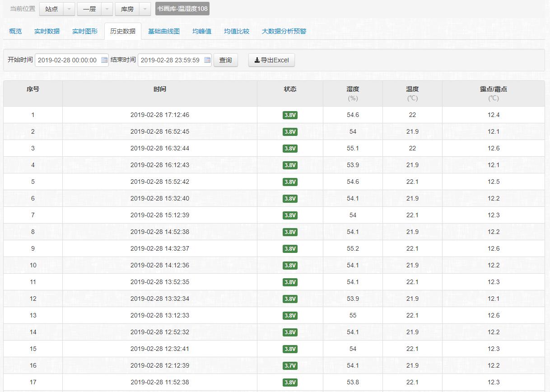
Task: Expand the 库房 dropdown arrow
Action: tap(145, 9)
